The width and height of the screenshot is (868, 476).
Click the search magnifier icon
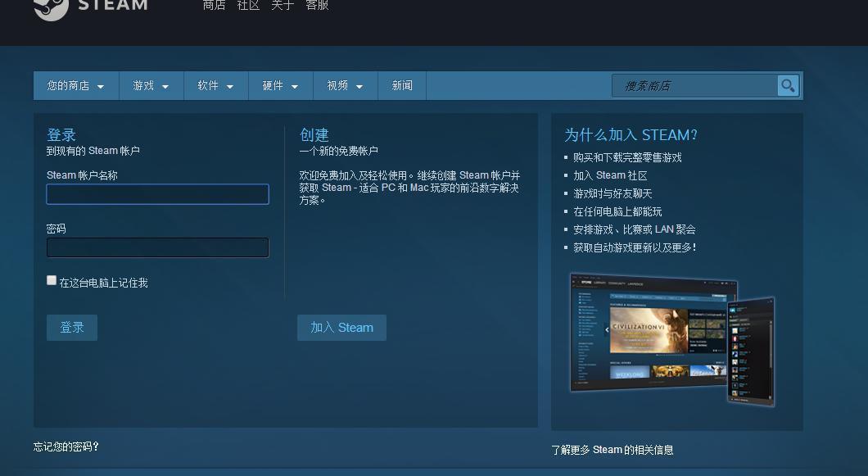787,85
